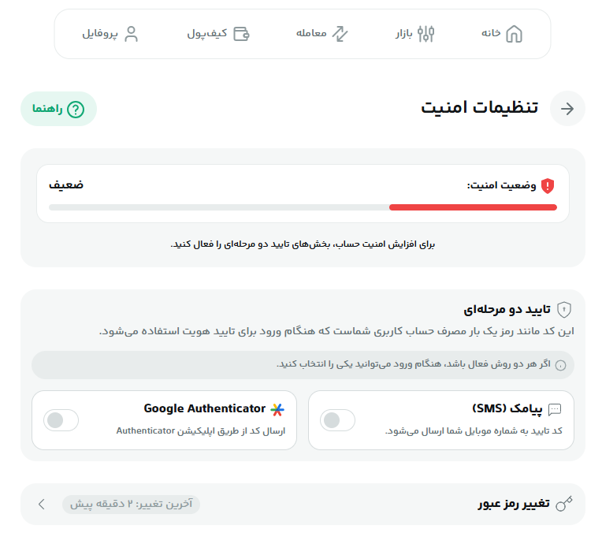Click the برای افزایش امنیت حساب hint text
602x544 pixels.
303,244
